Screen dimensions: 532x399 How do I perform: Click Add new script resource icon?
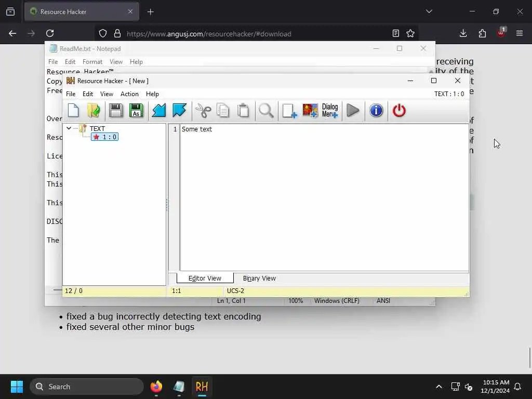click(289, 111)
